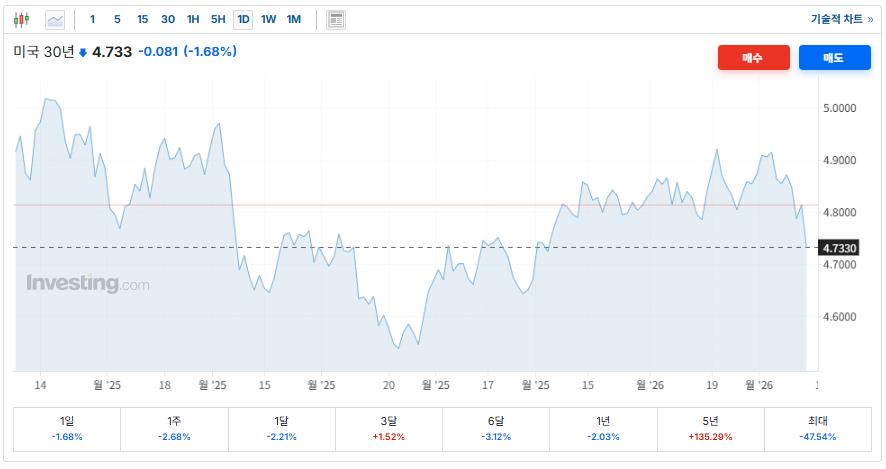
Task: Click the news overlay icon in toolbar
Action: [336, 19]
